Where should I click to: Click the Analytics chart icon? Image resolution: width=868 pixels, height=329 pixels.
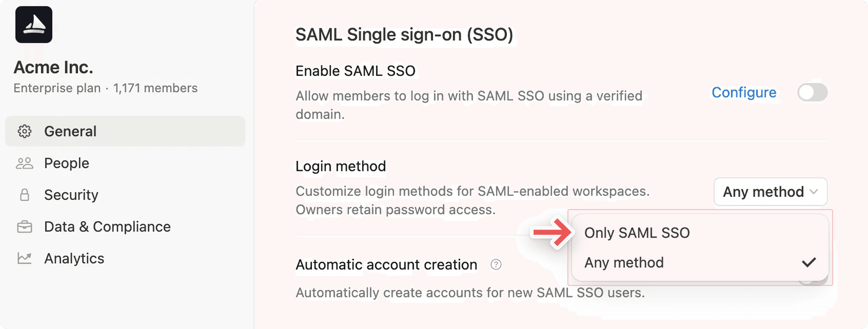pyautogui.click(x=25, y=258)
